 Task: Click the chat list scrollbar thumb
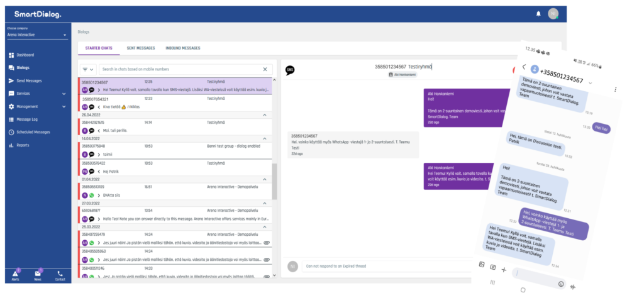coord(274,181)
